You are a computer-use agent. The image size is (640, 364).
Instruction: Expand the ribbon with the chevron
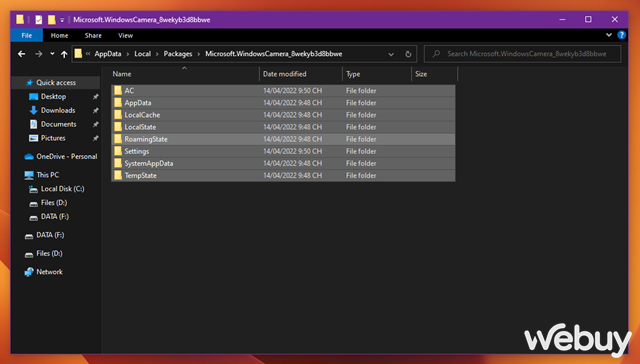pos(609,35)
